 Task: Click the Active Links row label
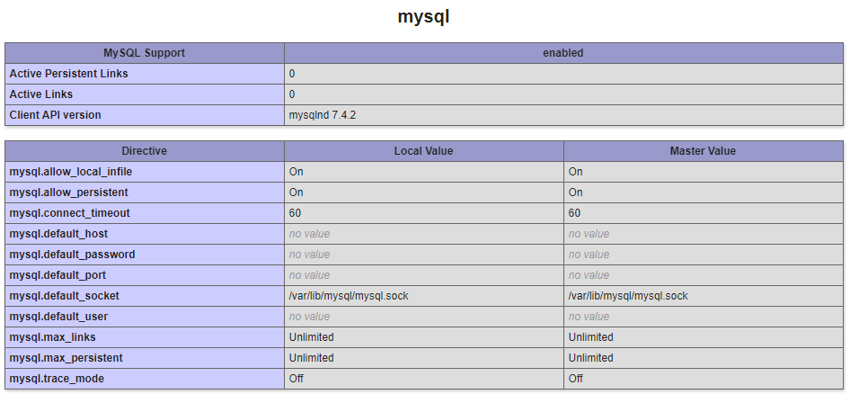coord(41,94)
